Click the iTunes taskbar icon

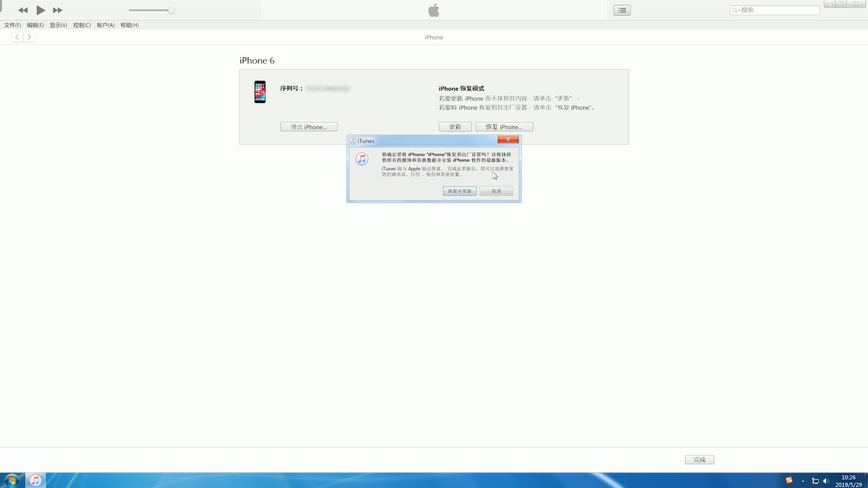coord(35,480)
